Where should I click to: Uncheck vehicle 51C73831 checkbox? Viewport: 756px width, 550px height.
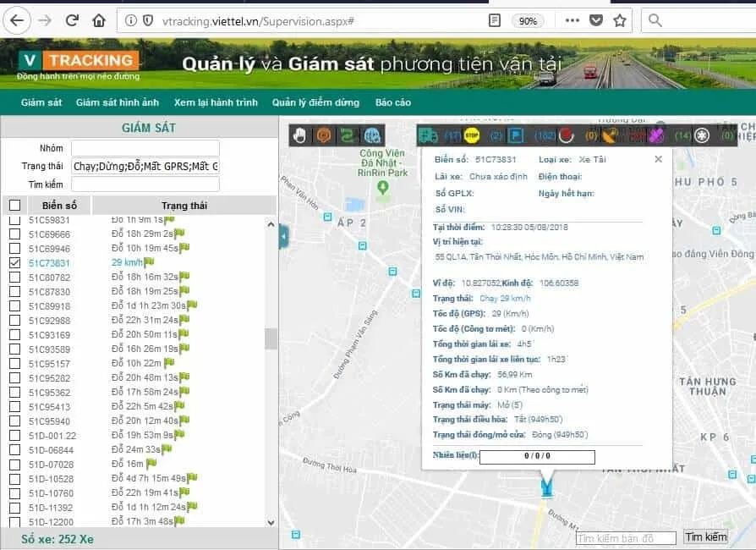14,263
